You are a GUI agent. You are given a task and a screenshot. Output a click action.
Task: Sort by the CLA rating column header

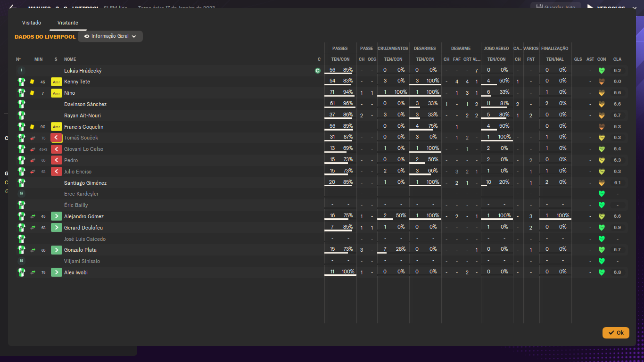617,59
